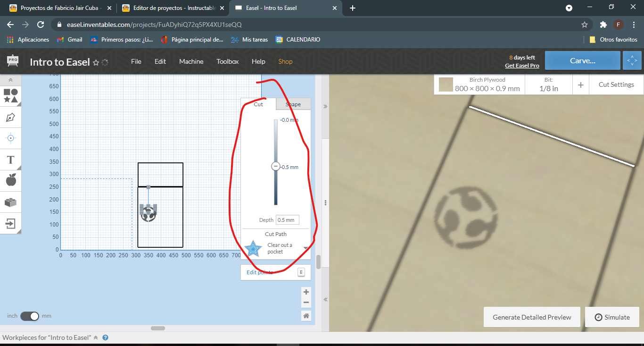Open the jog arrows button beside Carve
Viewport: 644px width, 346px height.
632,60
